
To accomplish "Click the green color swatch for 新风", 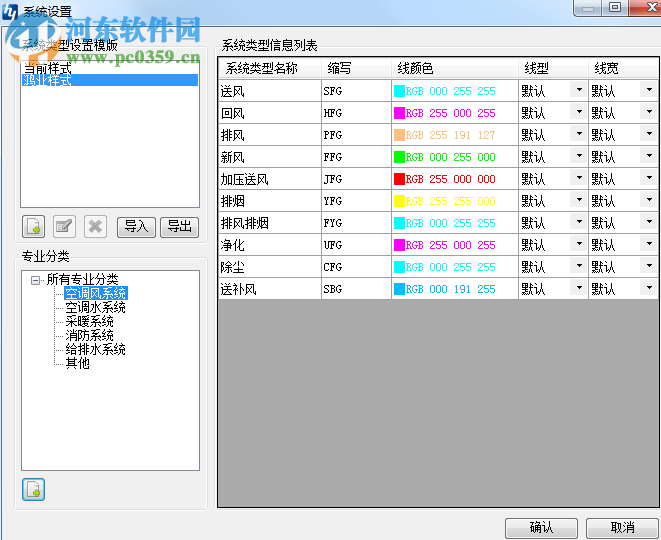I will (399, 157).
